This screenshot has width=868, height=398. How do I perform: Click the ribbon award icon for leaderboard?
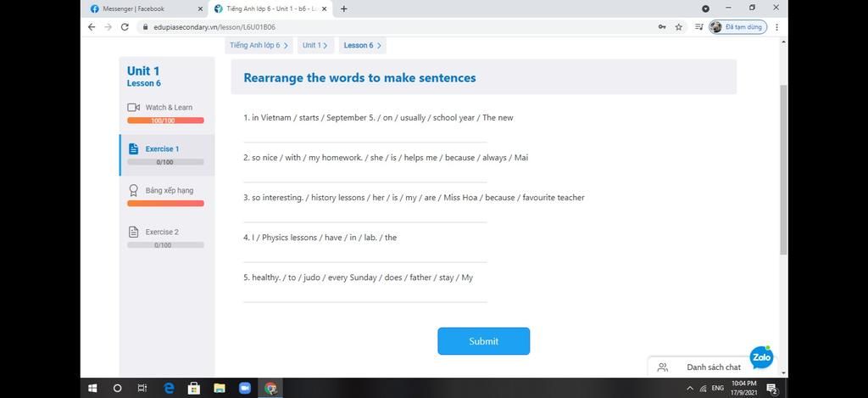[133, 191]
